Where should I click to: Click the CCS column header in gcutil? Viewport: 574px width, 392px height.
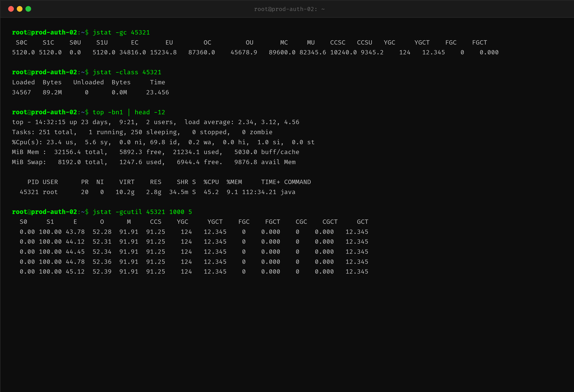click(156, 222)
